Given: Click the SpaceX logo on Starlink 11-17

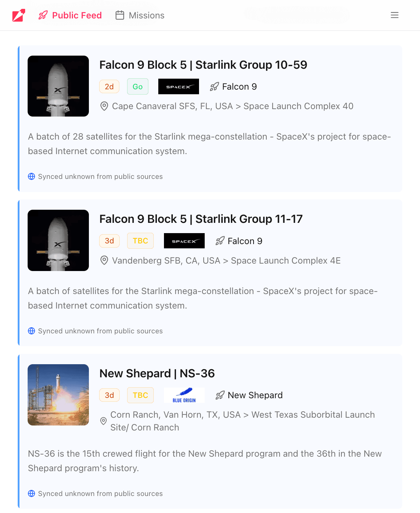Looking at the screenshot, I should tap(184, 241).
